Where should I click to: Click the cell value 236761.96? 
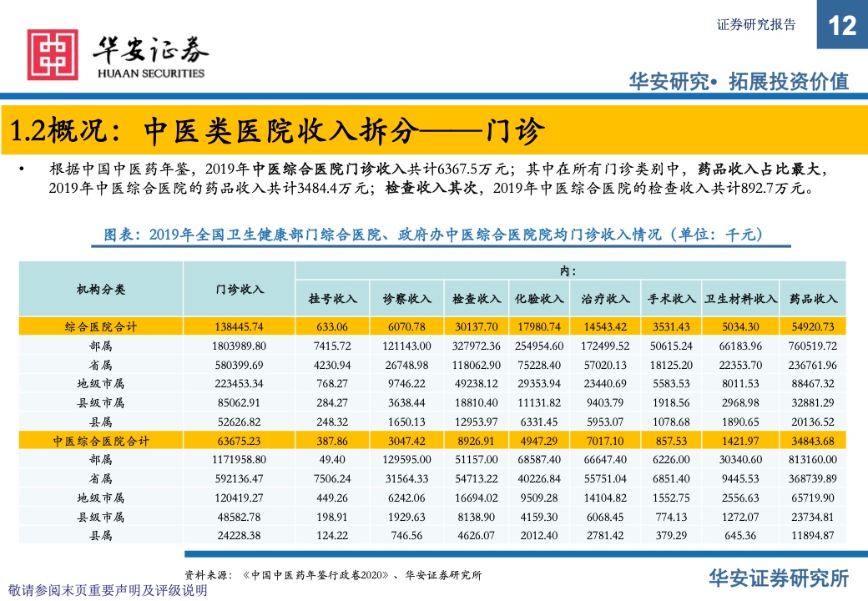[x=813, y=366]
